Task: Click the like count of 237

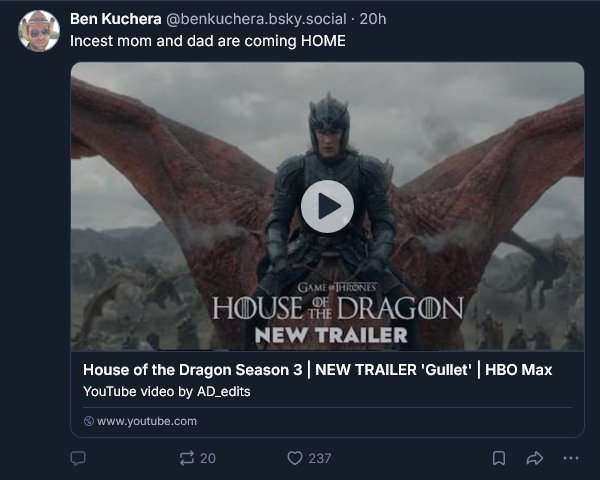Action: (x=320, y=458)
